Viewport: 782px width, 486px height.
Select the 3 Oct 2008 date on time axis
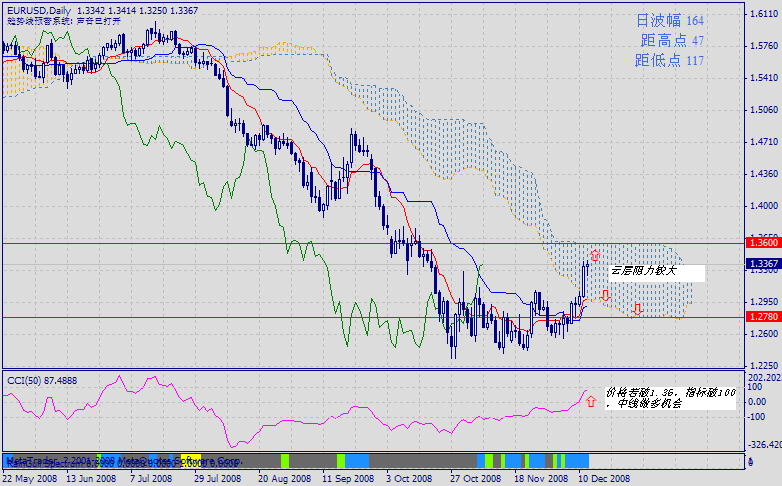407,479
